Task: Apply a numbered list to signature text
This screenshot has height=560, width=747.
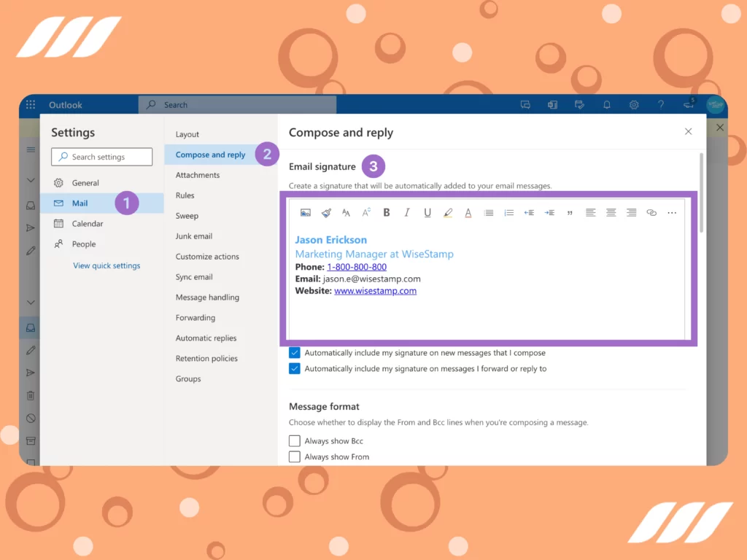Action: click(x=508, y=212)
